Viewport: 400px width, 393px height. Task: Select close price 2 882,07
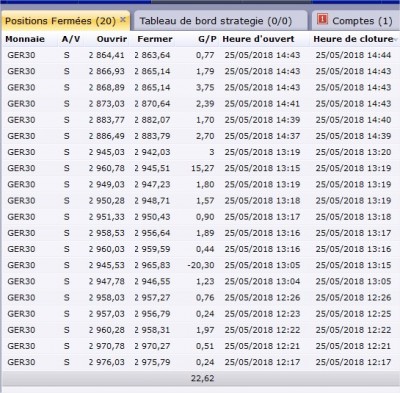[152, 120]
